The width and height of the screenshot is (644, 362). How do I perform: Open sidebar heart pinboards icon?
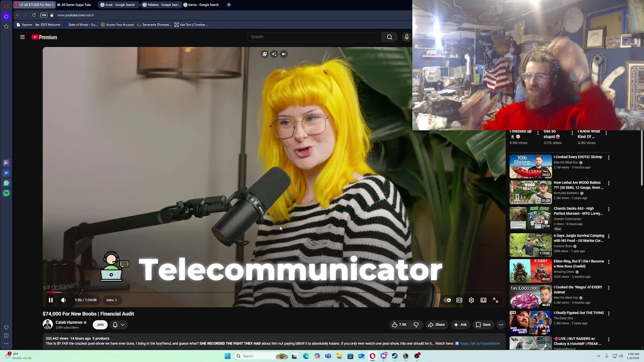click(6, 327)
